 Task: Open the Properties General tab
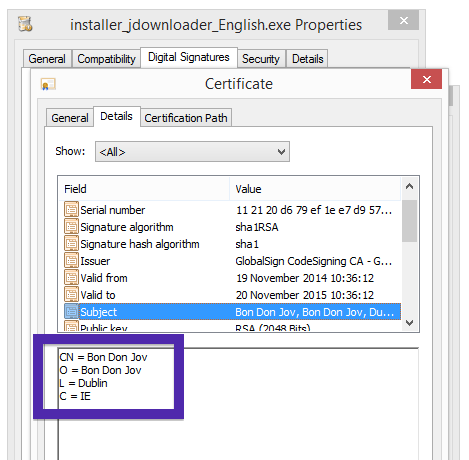point(47,59)
